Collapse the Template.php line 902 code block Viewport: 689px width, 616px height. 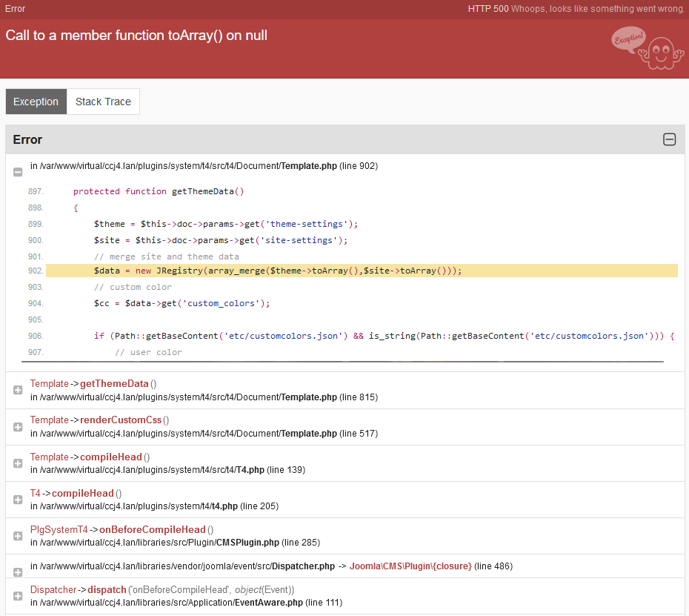17,171
